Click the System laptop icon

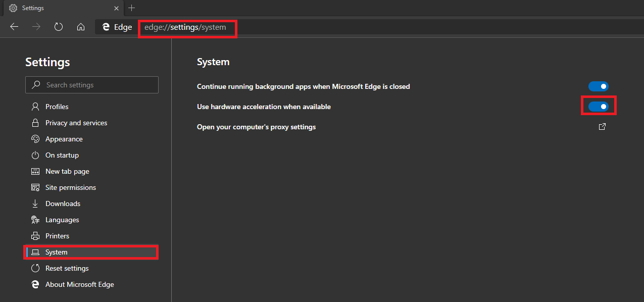click(x=35, y=252)
